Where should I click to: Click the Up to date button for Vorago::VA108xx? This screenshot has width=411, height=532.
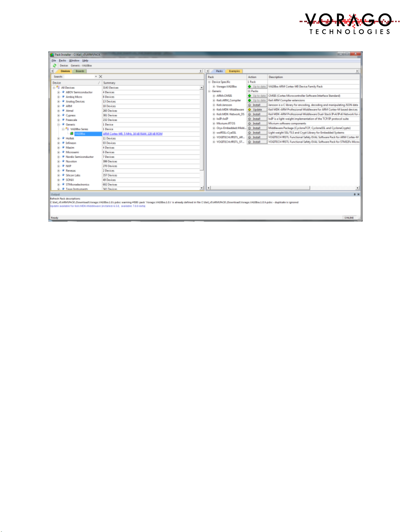pyautogui.click(x=257, y=87)
